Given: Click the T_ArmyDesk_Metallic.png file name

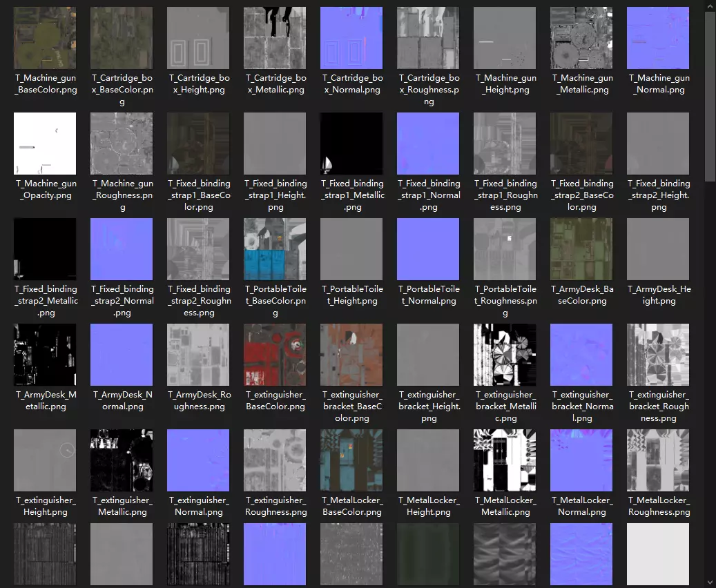Looking at the screenshot, I should point(46,400).
